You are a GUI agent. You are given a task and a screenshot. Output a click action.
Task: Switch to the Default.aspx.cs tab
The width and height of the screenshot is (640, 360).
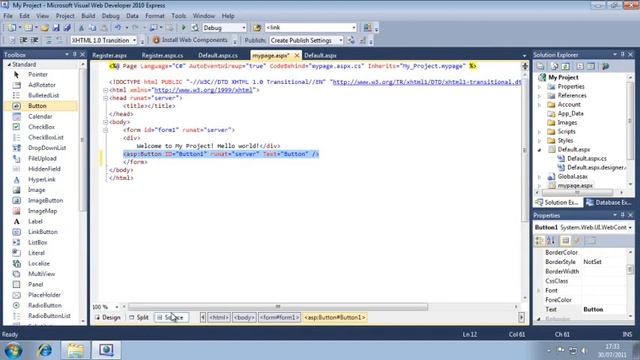(218, 55)
